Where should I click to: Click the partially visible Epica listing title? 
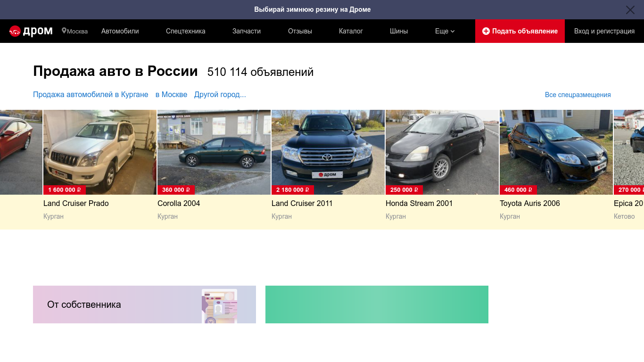[x=629, y=203]
